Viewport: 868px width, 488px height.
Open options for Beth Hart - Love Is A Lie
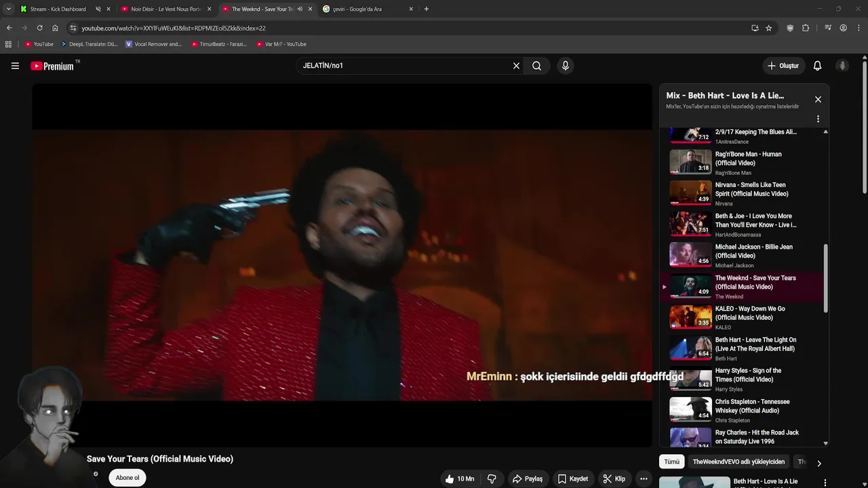825,483
